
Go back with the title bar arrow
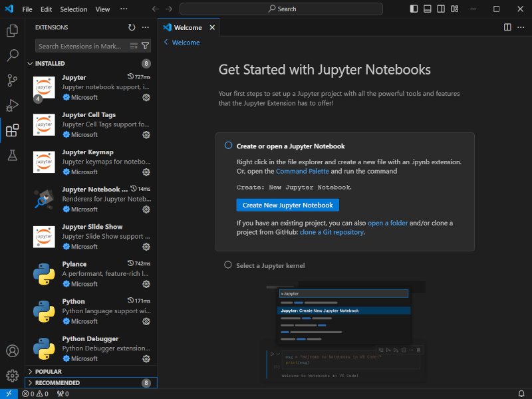tap(156, 9)
